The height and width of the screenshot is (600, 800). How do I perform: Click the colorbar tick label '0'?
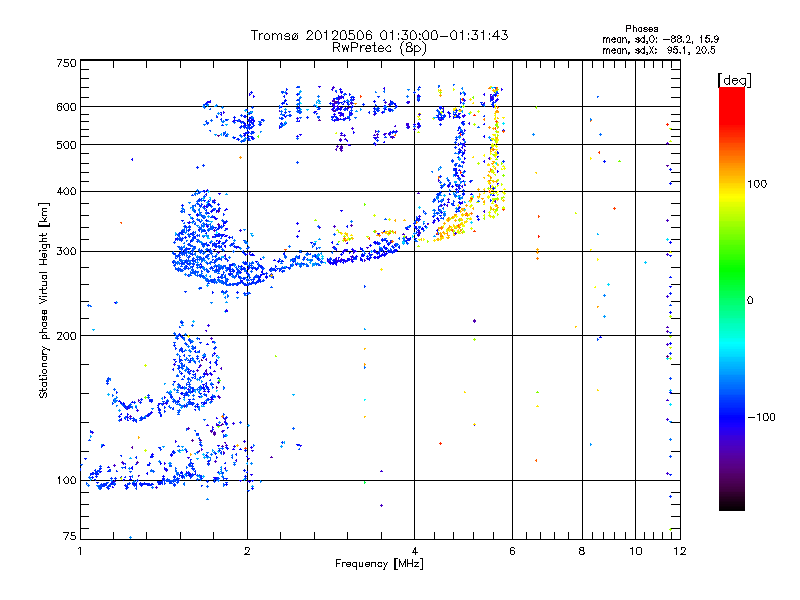tap(750, 300)
